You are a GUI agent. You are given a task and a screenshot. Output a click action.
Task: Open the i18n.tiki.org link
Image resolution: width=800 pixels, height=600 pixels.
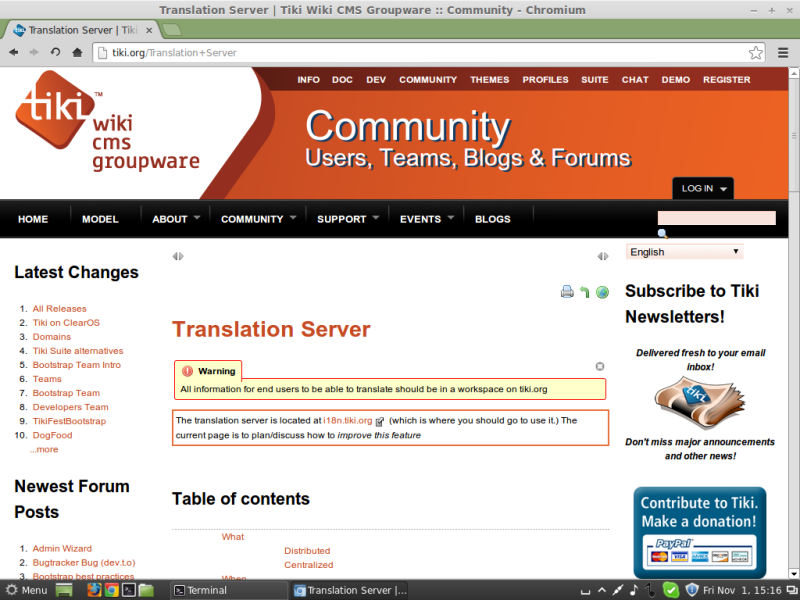348,420
